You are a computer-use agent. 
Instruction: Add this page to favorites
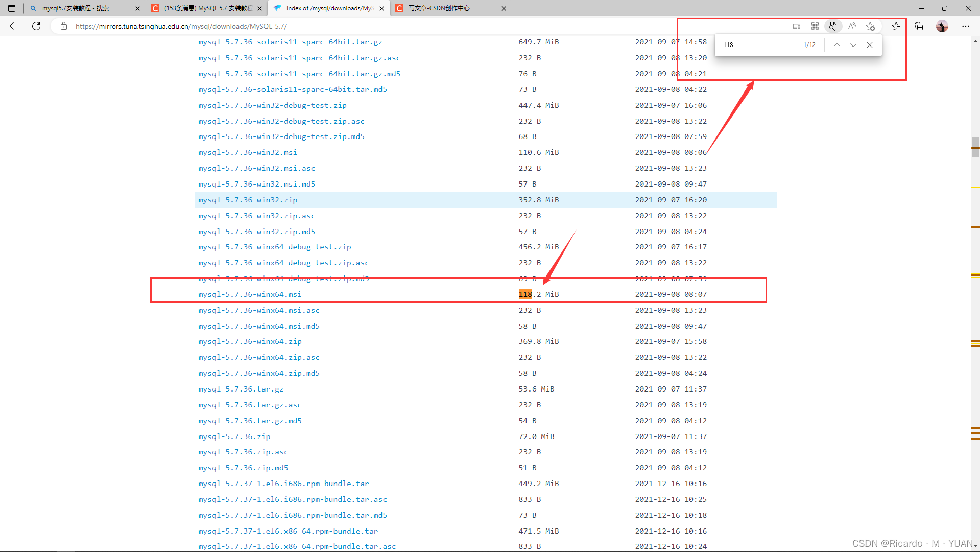click(871, 26)
